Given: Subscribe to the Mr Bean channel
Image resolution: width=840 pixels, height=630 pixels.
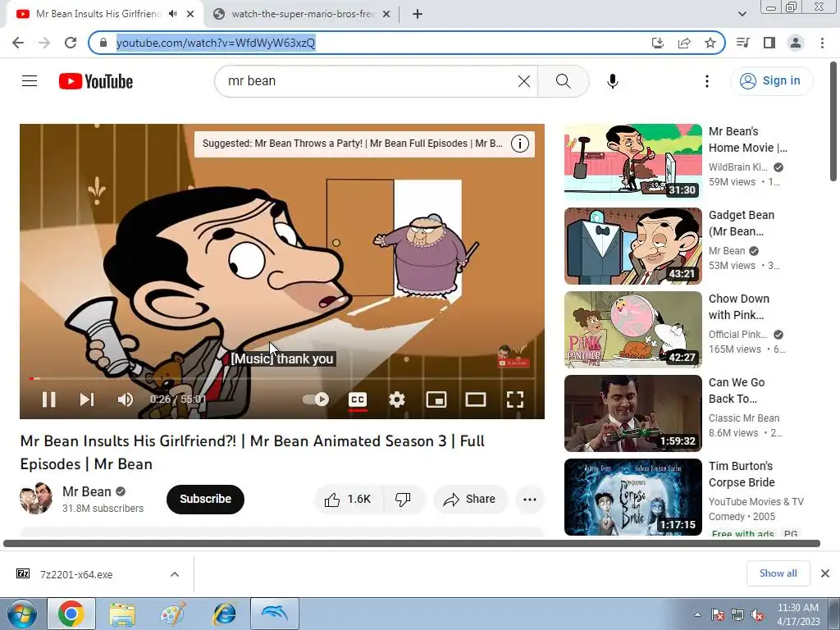Looking at the screenshot, I should [205, 499].
